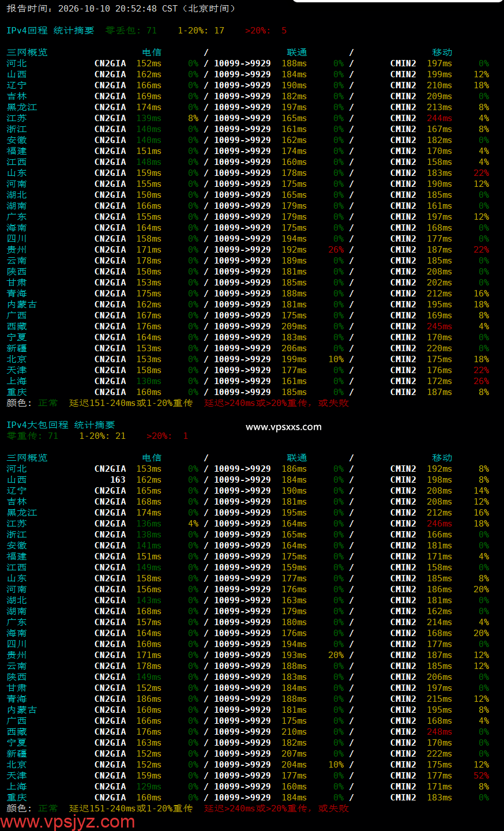Click the '138ms' 电信 latency in 浙江 row
Screen dimensions: 504x831
(149, 535)
